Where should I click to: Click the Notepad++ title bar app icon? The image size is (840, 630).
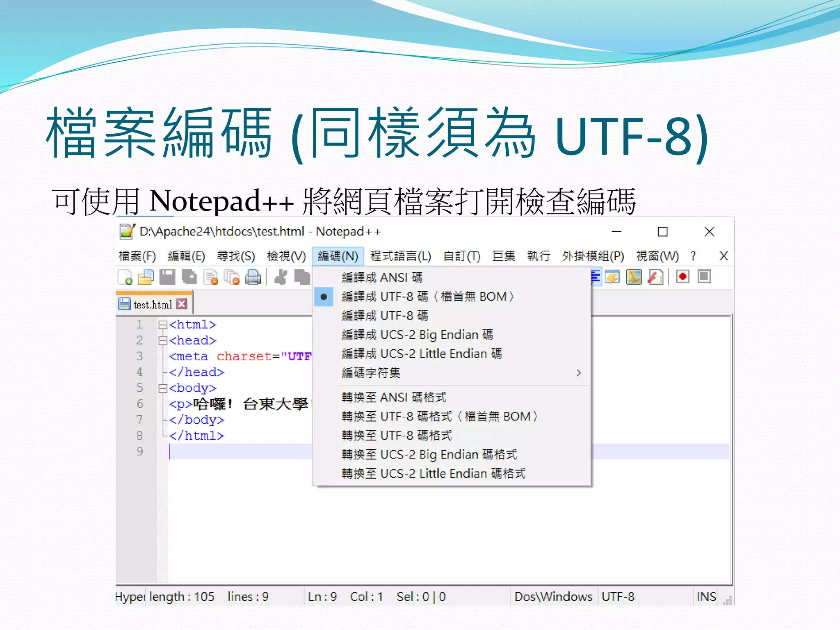click(127, 231)
